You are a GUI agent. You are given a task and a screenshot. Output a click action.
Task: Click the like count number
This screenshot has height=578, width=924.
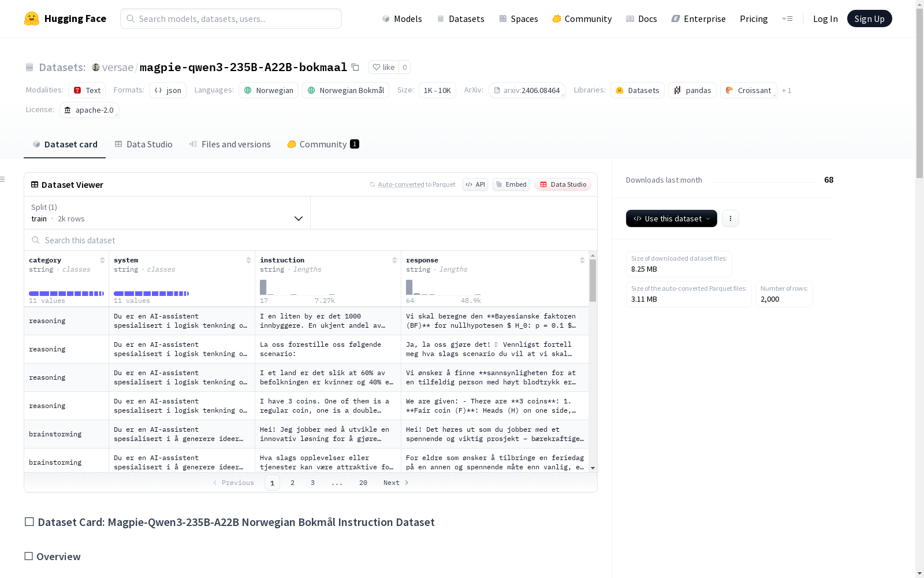click(405, 67)
